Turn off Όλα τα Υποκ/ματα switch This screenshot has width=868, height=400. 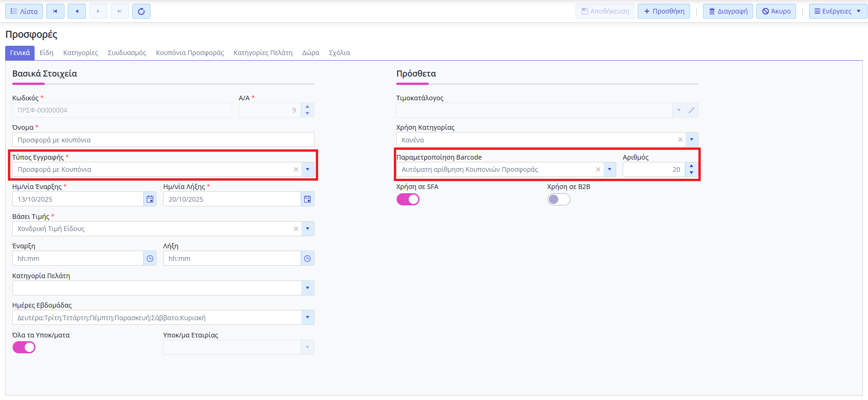24,347
